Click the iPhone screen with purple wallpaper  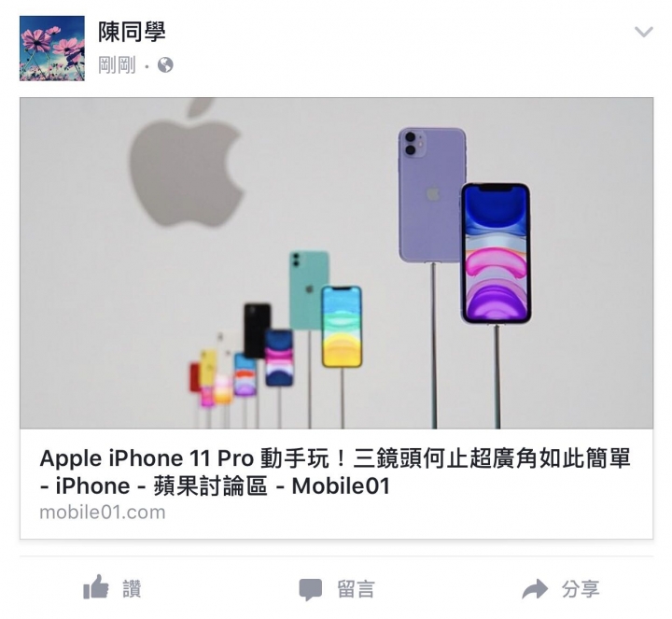tap(496, 254)
